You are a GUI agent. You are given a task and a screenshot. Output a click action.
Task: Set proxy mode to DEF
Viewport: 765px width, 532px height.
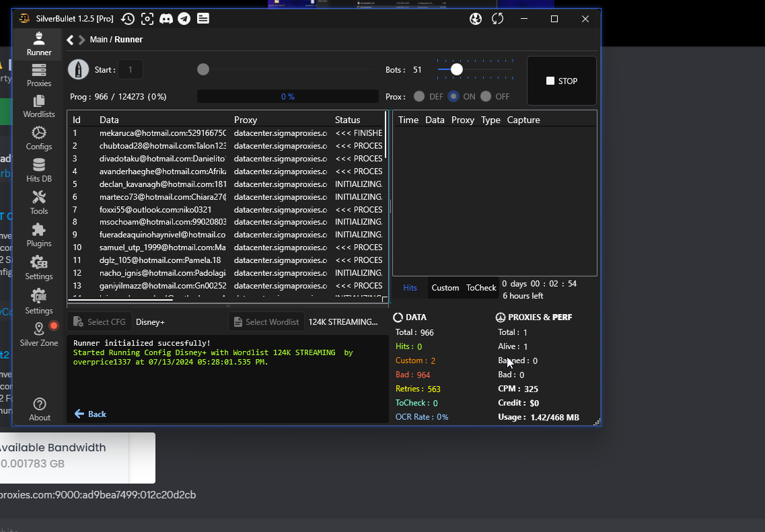click(419, 96)
